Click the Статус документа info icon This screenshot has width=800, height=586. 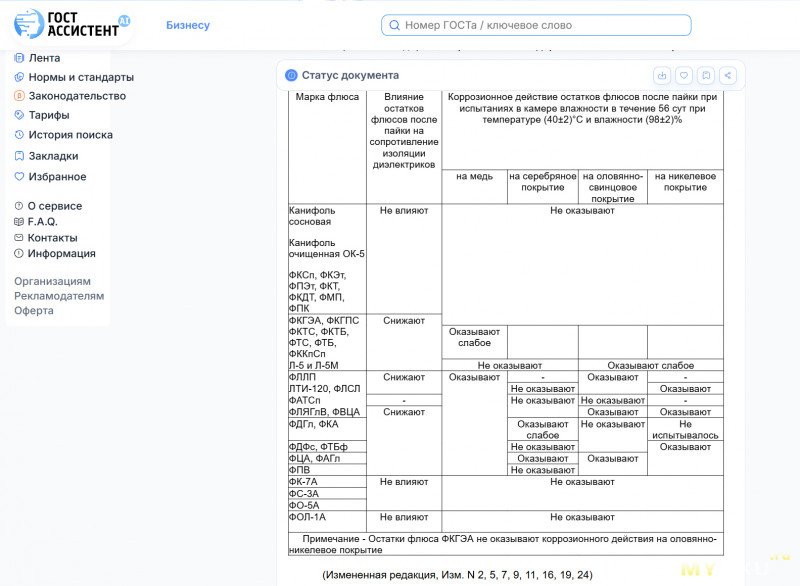(x=291, y=75)
